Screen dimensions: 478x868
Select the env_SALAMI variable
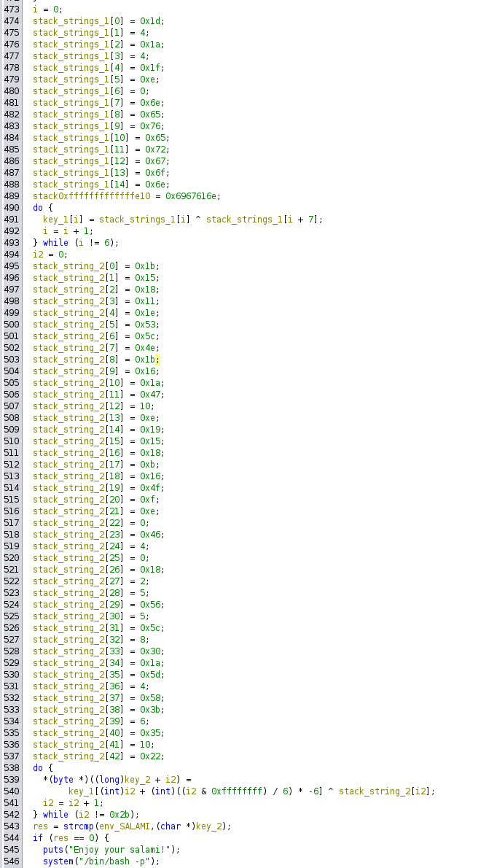[x=120, y=826]
